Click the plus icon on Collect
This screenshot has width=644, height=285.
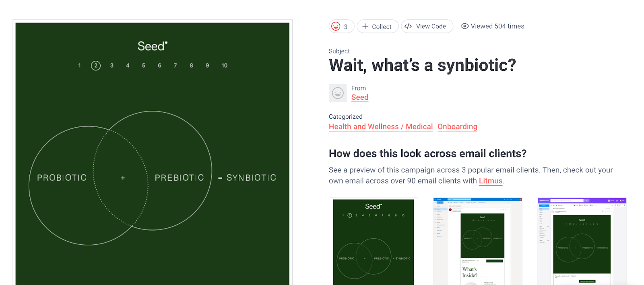(x=365, y=26)
